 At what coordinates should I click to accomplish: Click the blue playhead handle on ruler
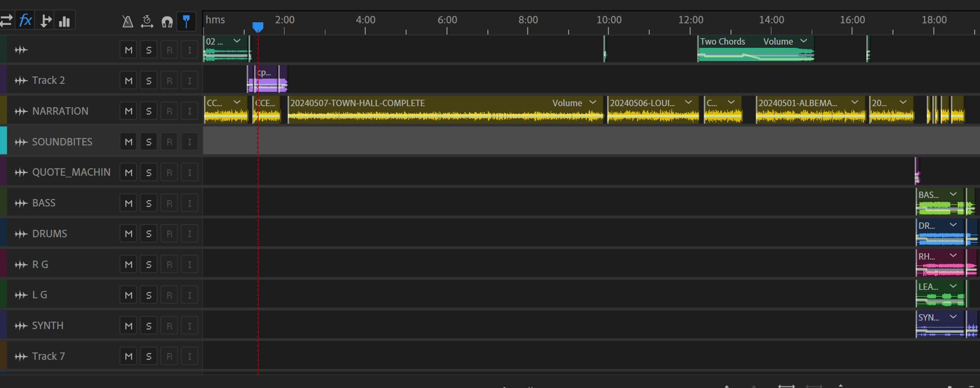(258, 27)
